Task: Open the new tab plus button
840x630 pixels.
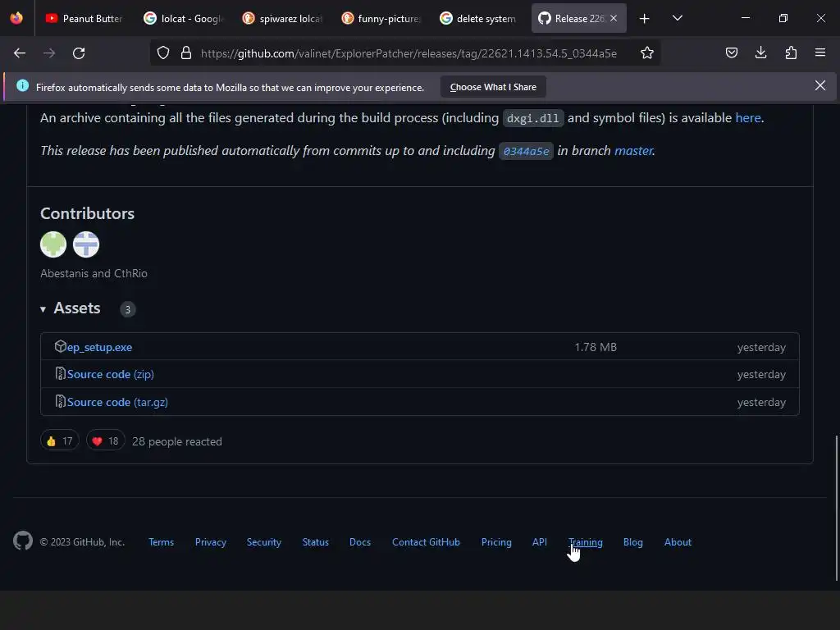Action: pos(645,18)
